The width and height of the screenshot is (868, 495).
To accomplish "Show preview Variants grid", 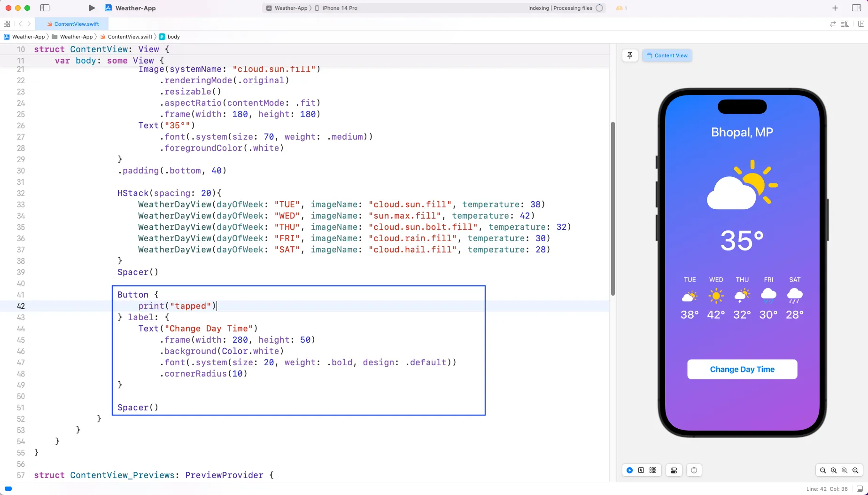I will (x=653, y=470).
